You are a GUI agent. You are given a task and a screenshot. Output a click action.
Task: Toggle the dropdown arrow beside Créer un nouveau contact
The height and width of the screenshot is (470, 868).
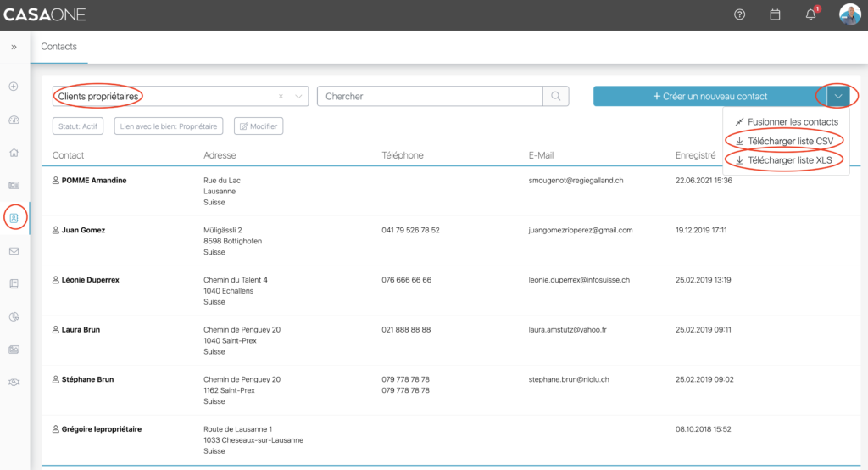click(837, 96)
